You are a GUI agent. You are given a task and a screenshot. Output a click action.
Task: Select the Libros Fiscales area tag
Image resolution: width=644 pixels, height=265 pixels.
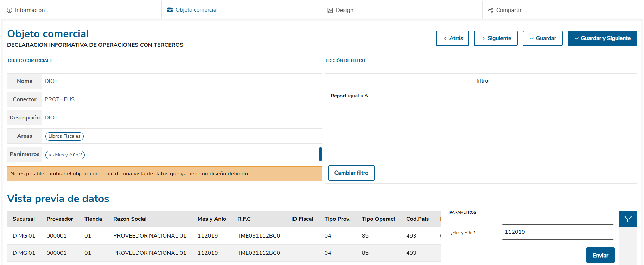[x=64, y=136]
